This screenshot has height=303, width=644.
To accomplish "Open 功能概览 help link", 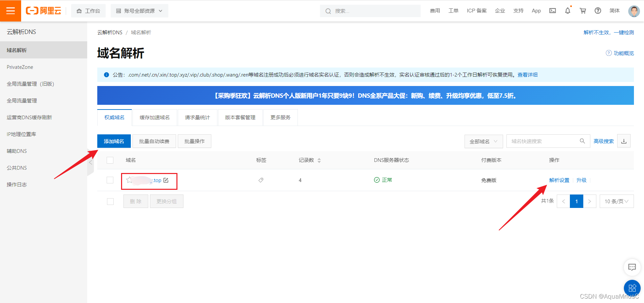I will (x=620, y=53).
